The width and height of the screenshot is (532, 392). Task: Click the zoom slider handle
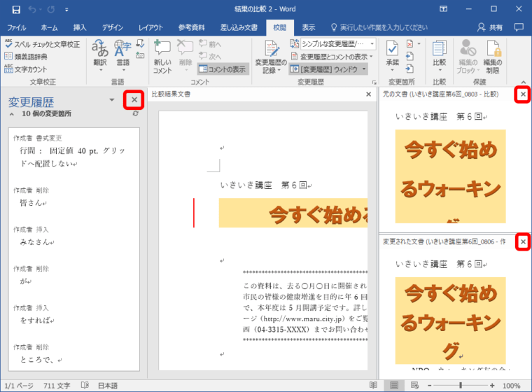[x=461, y=385]
